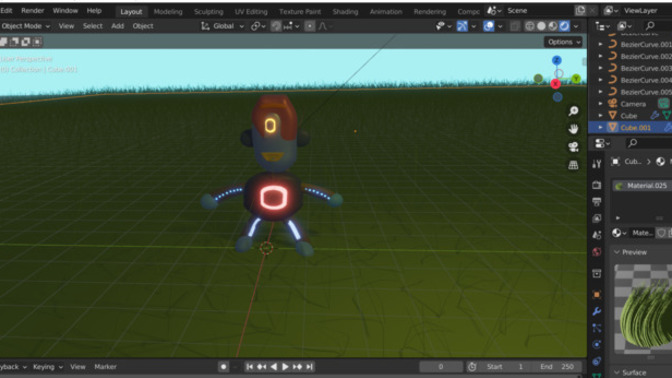Open the Options dropdown in viewport
The image size is (672, 378).
pos(563,42)
